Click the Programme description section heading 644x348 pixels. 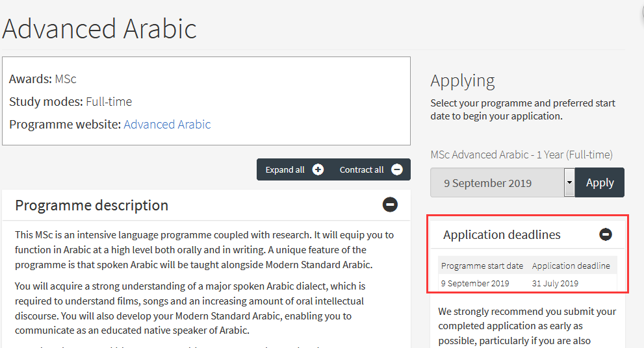click(92, 206)
